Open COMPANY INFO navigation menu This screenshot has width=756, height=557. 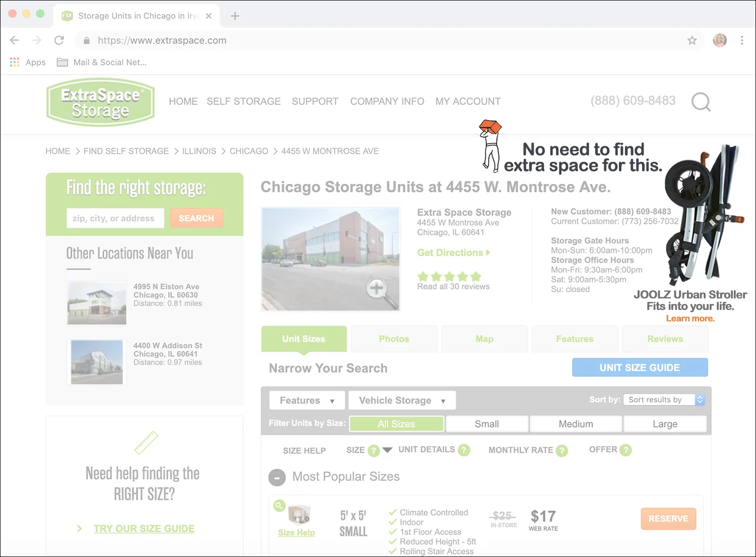click(387, 101)
